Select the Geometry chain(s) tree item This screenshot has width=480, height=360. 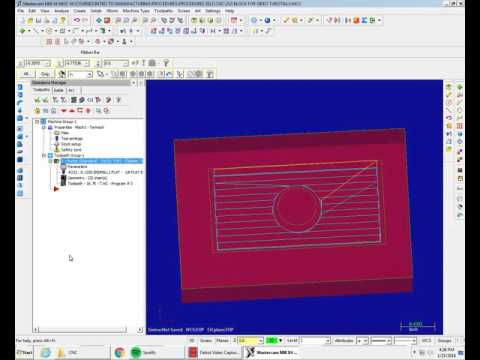coord(87,178)
